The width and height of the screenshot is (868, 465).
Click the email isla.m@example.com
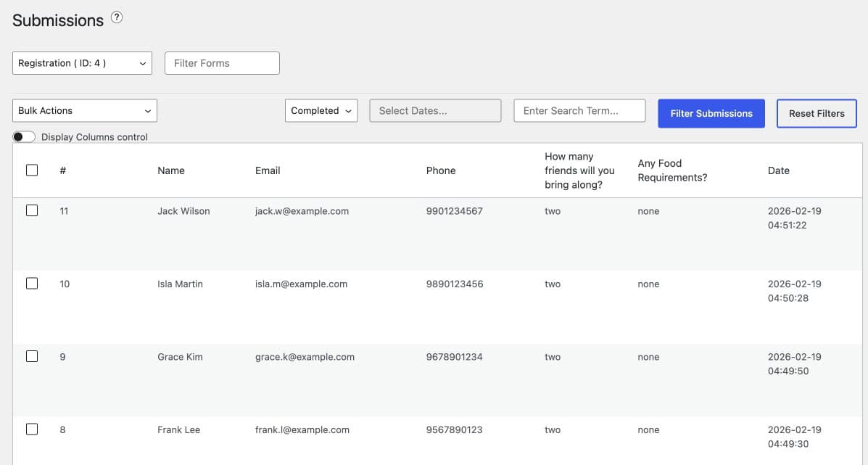coord(301,284)
